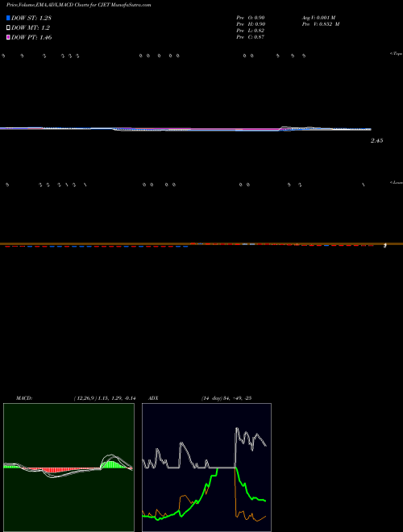Click the MACD '(12,26,9) 1.15, 1.29, -0.14' values

tap(105, 398)
